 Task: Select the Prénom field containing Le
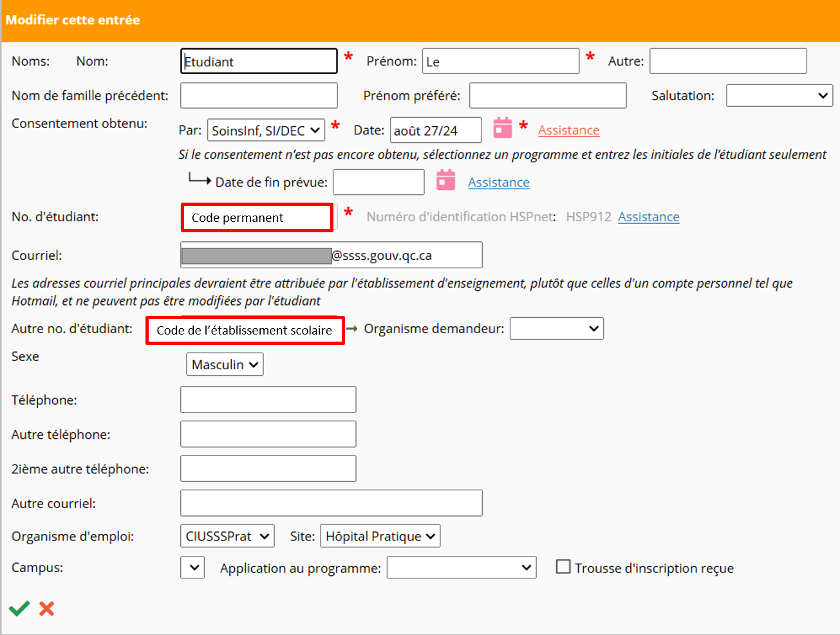coord(501,61)
